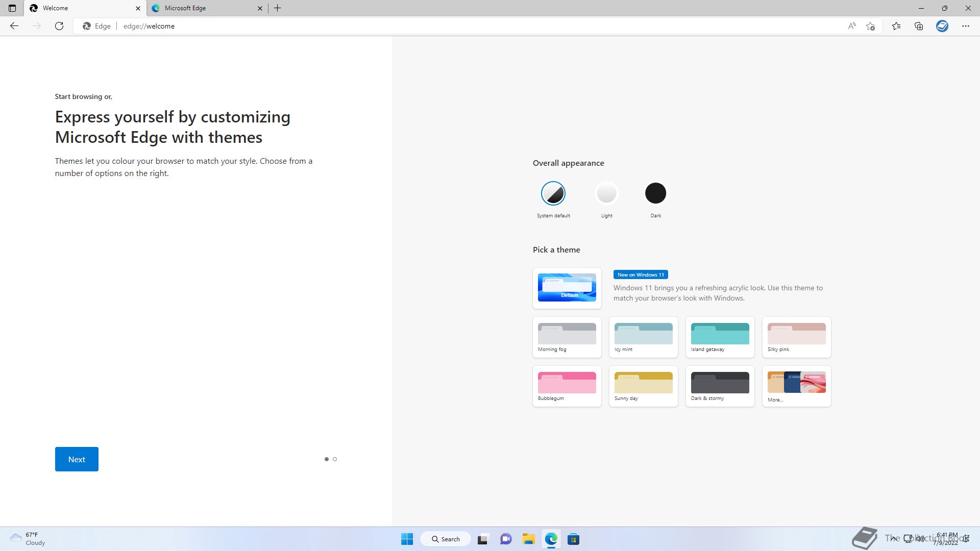
Task: Pick the Dark & stormy theme
Action: tap(720, 386)
